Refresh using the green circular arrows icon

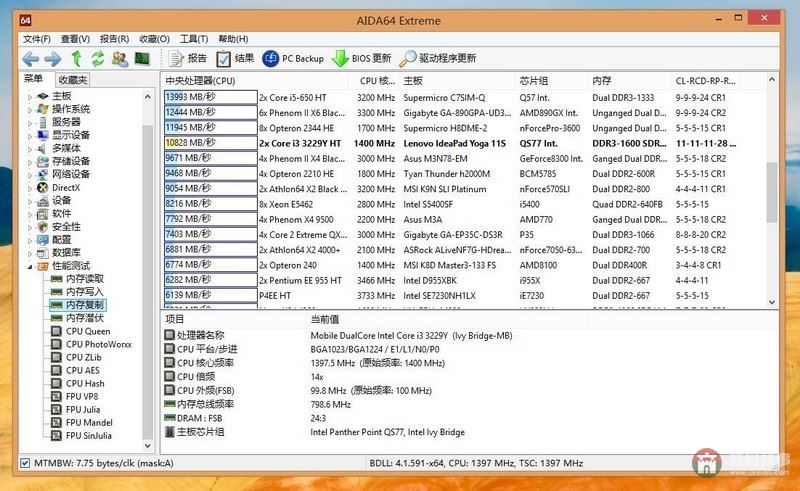97,59
